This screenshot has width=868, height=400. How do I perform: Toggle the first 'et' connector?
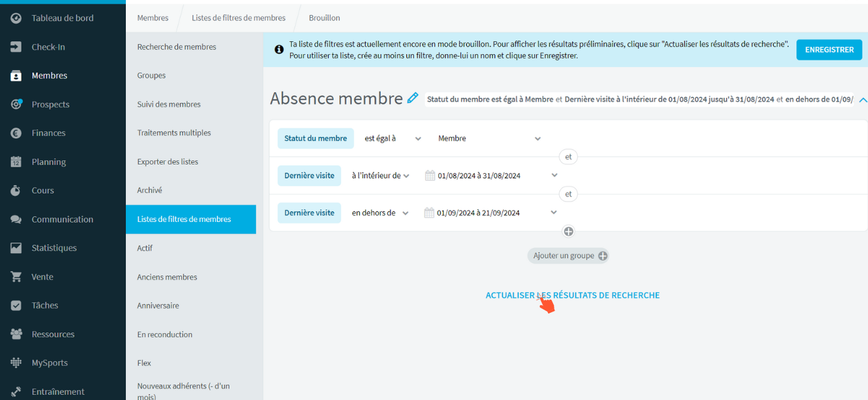(x=568, y=156)
